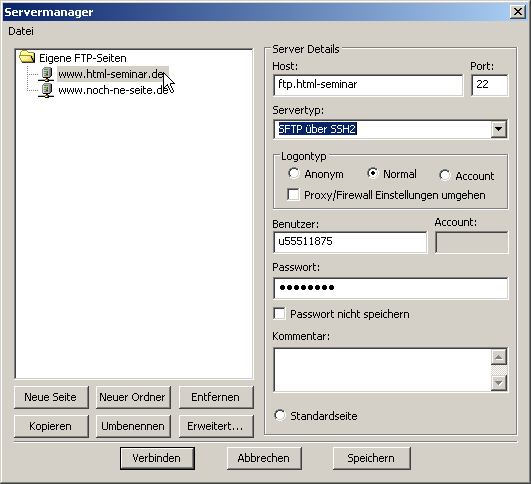Click the disabled Account input field

472,242
